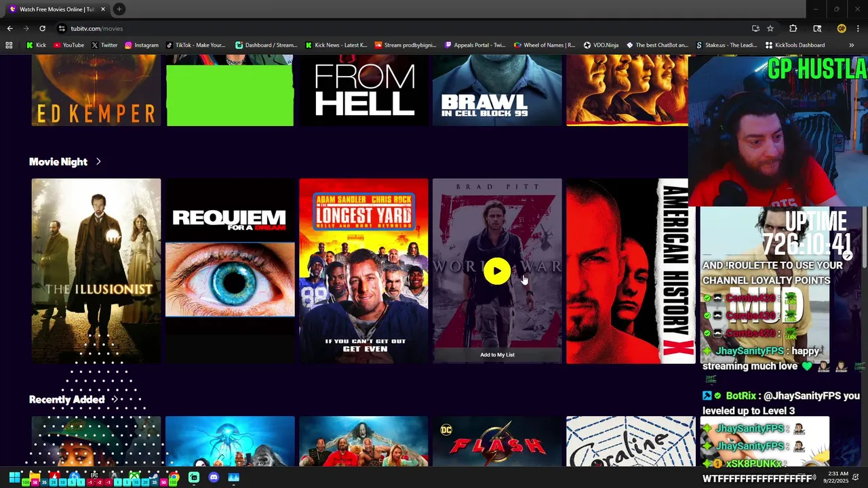Open the notification icon beside the clock

(856, 477)
